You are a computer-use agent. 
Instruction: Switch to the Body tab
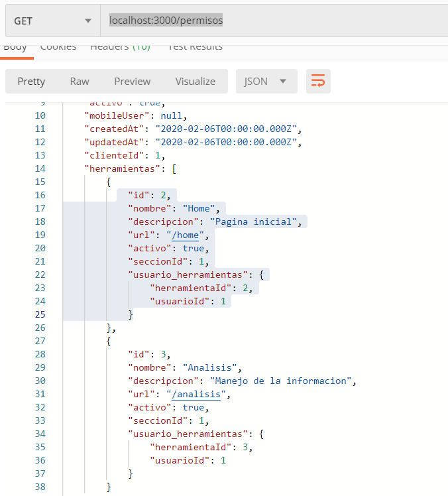(15, 47)
